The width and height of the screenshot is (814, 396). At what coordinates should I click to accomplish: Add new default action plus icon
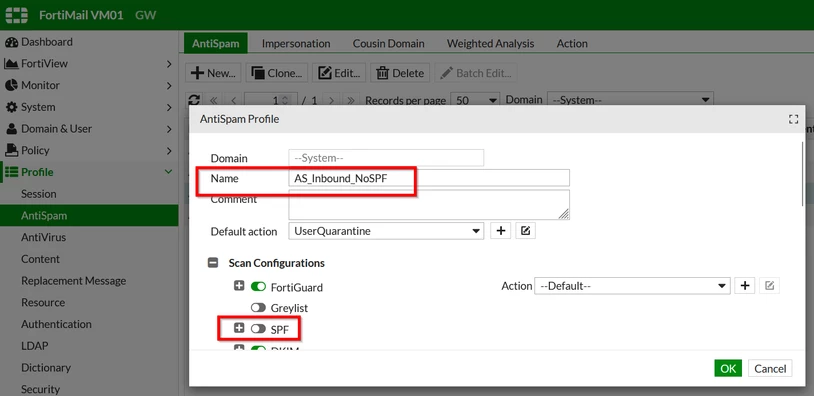pyautogui.click(x=501, y=231)
